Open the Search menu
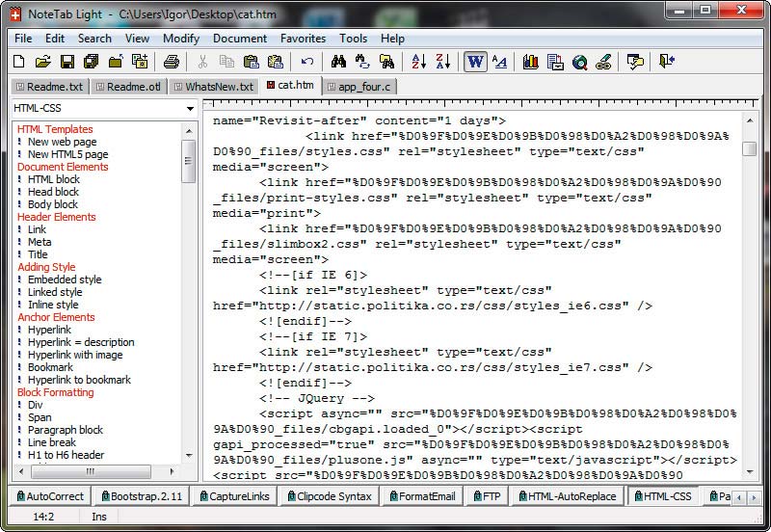This screenshot has width=771, height=532. 94,39
